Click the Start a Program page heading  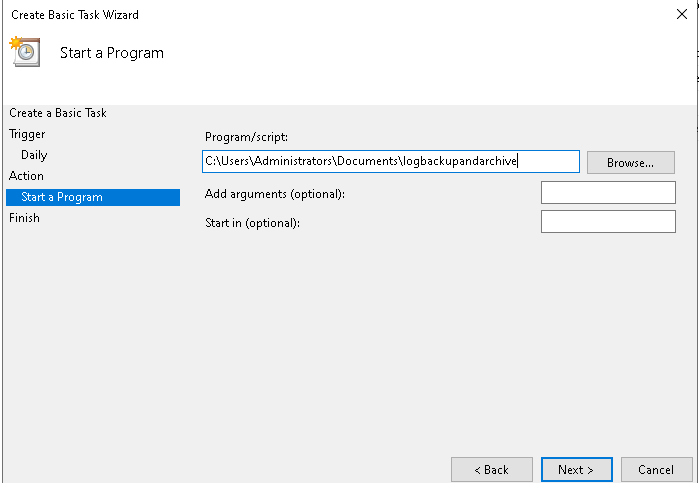click(112, 52)
